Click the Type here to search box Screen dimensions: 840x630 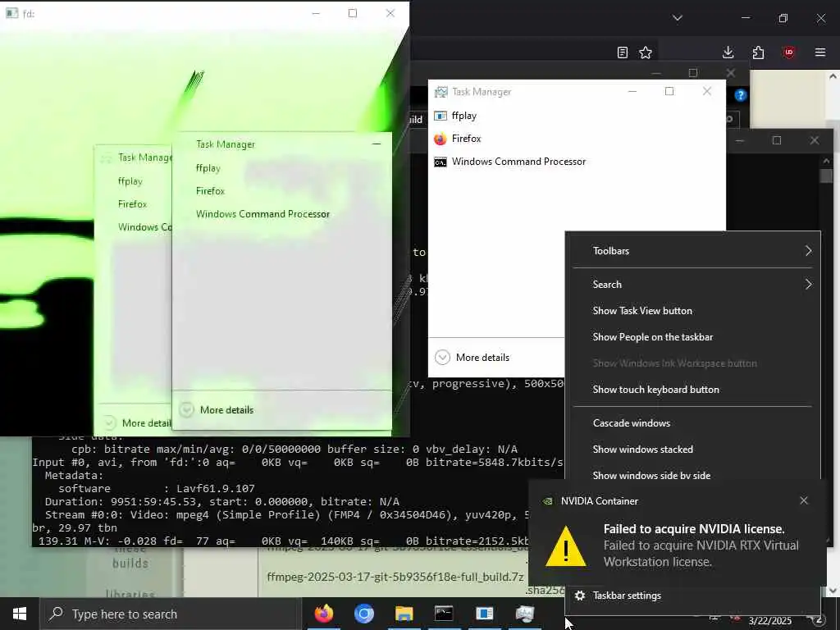click(x=171, y=614)
